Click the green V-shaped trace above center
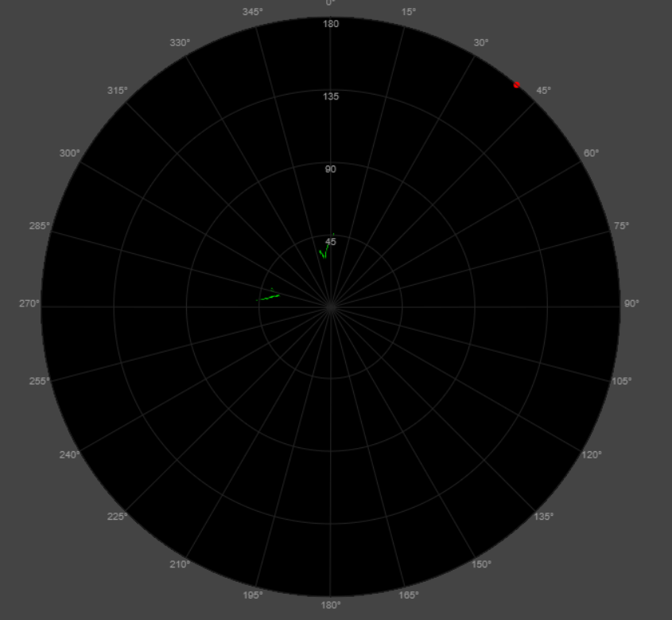The width and height of the screenshot is (672, 620). click(322, 252)
